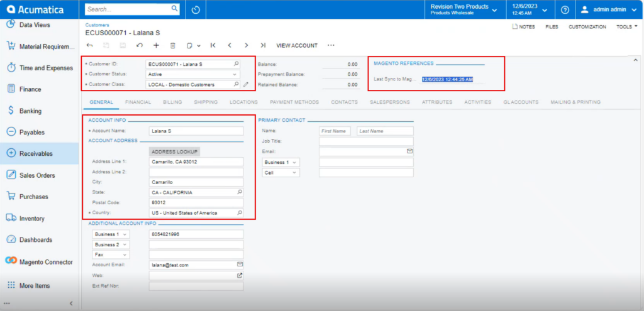The width and height of the screenshot is (644, 311).
Task: Open the Cell phone type dropdown
Action: coord(281,173)
